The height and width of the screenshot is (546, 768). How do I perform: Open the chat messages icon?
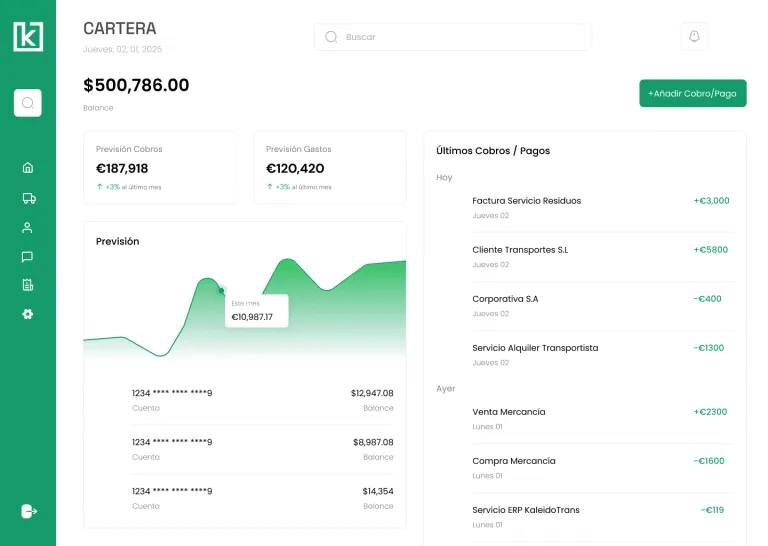[27, 257]
